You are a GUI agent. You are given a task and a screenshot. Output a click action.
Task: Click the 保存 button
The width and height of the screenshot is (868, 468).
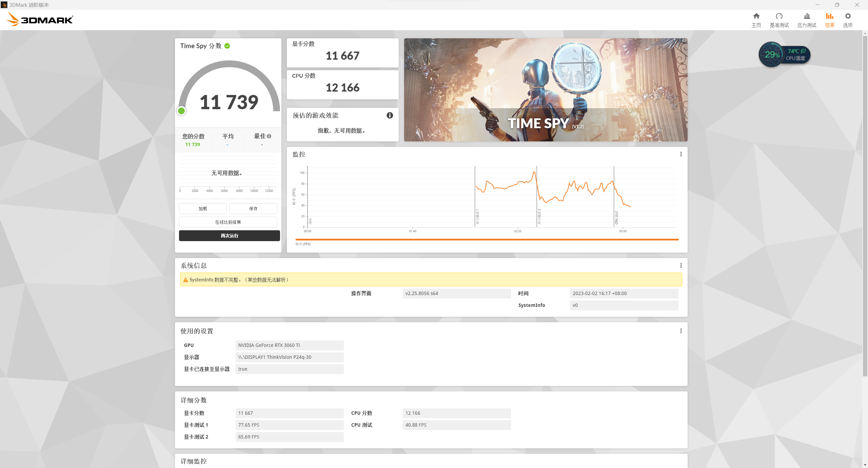(253, 209)
